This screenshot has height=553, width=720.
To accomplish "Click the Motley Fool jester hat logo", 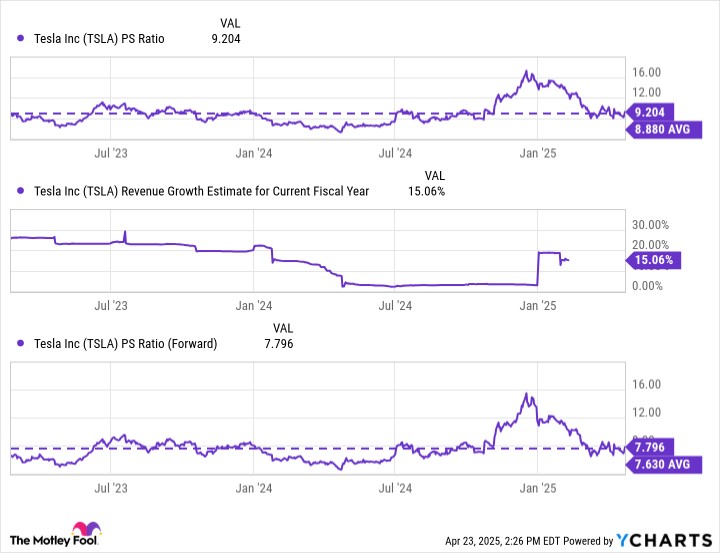I will click(x=86, y=531).
